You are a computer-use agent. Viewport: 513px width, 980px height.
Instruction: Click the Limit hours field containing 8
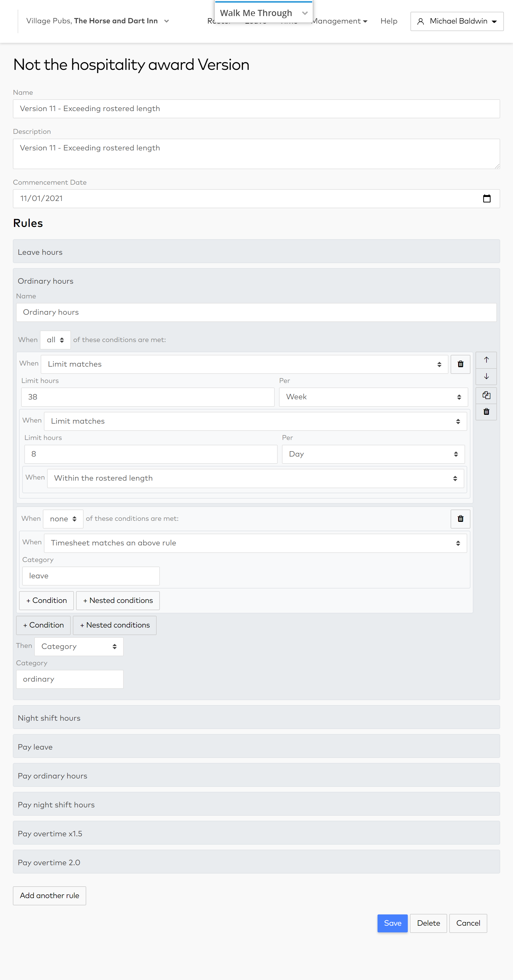tap(151, 454)
